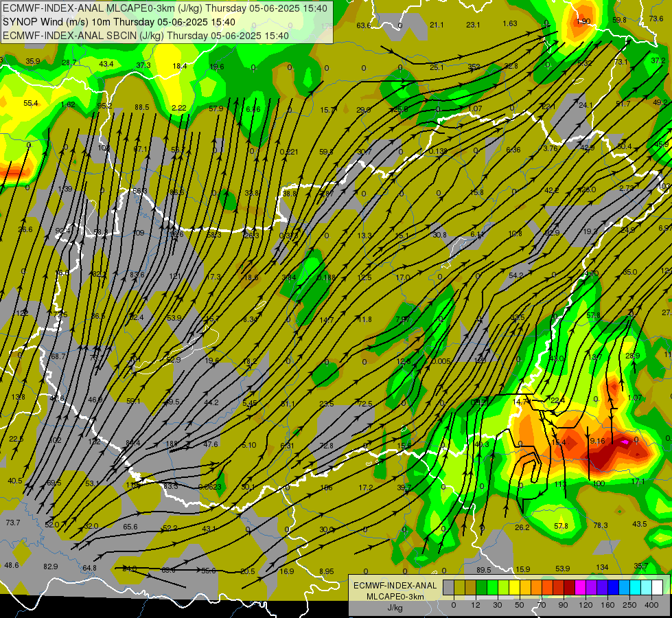
Task: Click the bright yellow legend swatch
Action: pos(514,588)
